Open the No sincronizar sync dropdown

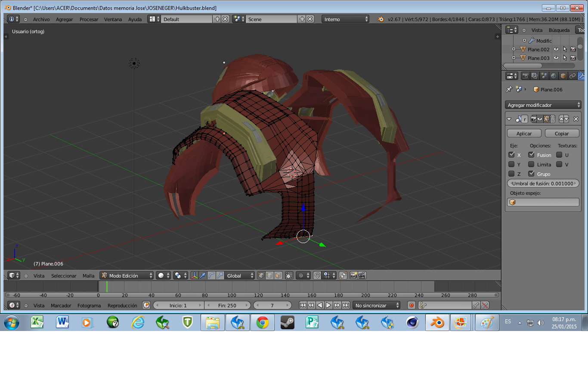coord(377,305)
